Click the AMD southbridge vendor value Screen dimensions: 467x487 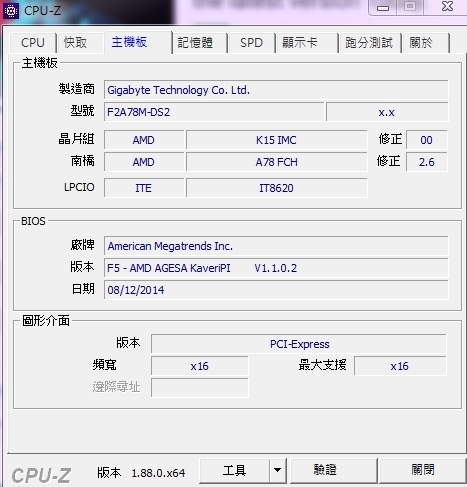tap(144, 162)
